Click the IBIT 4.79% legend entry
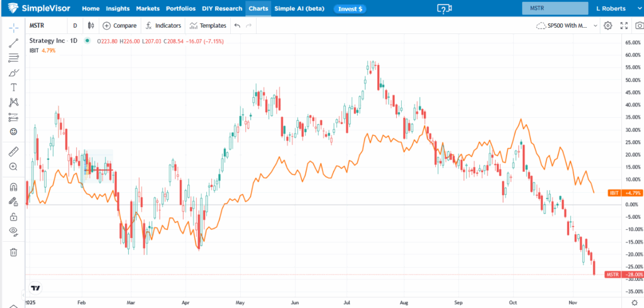 click(42, 50)
